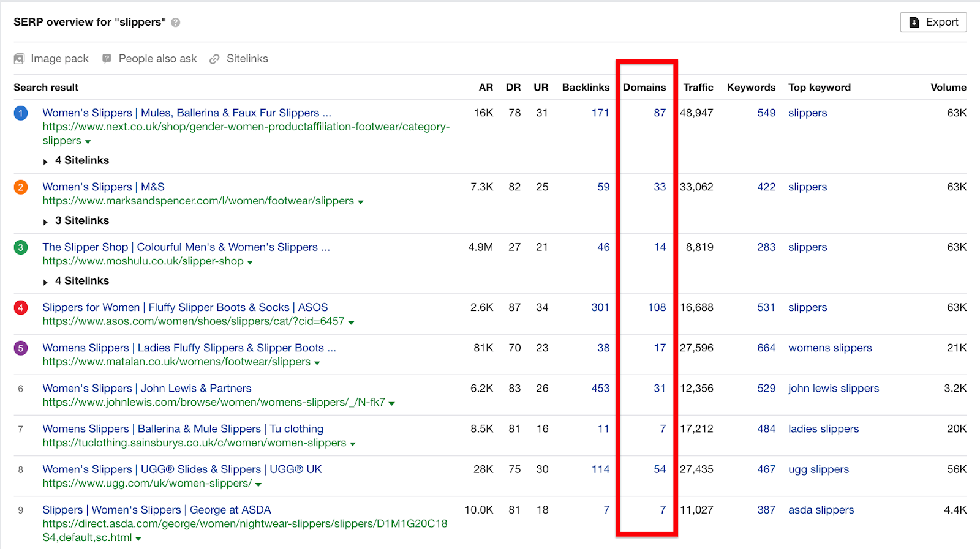Viewport: 980px width, 549px height.
Task: Click the Keywords column header
Action: pyautogui.click(x=751, y=88)
